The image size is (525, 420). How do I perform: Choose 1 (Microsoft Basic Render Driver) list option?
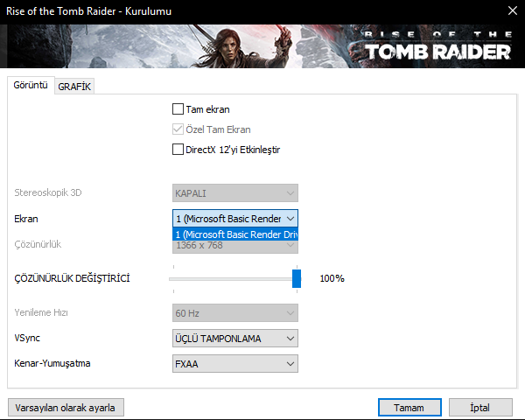[235, 234]
